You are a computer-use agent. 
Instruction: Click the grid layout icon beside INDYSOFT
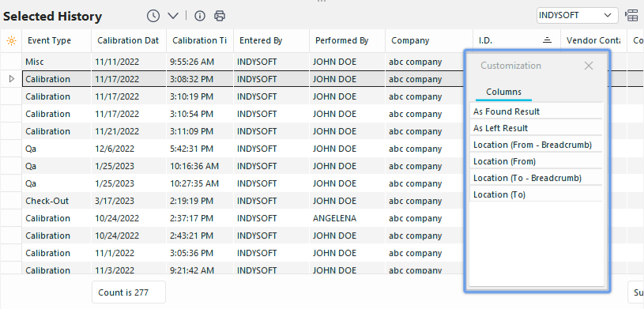(631, 16)
